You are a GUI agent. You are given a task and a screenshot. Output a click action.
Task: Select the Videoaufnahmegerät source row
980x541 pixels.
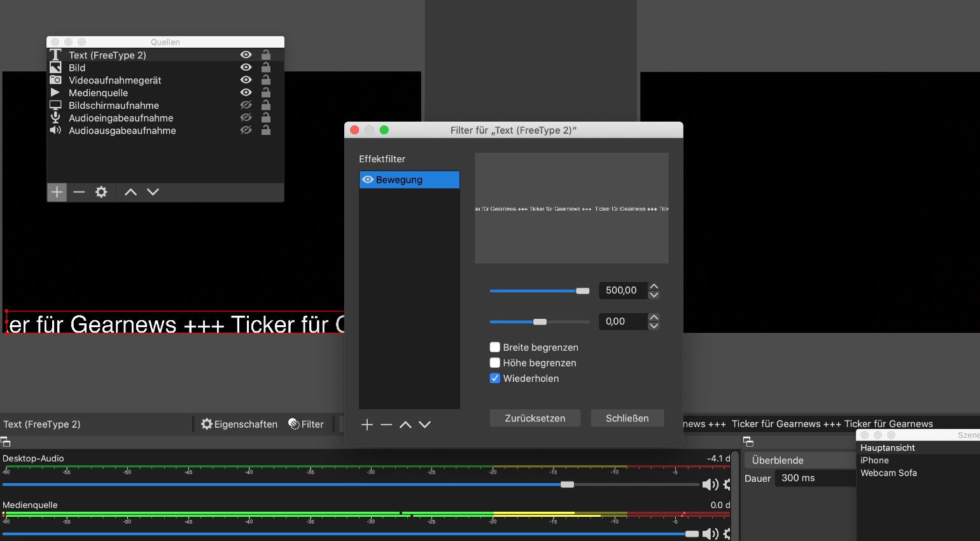[165, 80]
